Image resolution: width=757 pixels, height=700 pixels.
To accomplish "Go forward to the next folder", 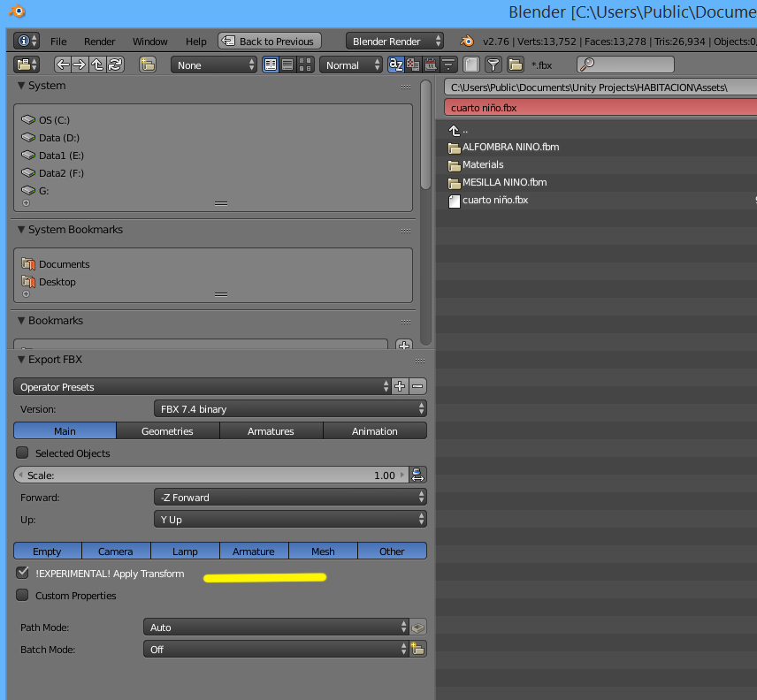I will [x=80, y=65].
